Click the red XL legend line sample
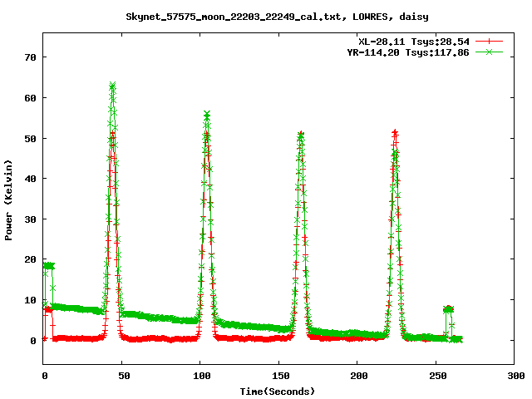The image size is (532, 399). [x=489, y=42]
